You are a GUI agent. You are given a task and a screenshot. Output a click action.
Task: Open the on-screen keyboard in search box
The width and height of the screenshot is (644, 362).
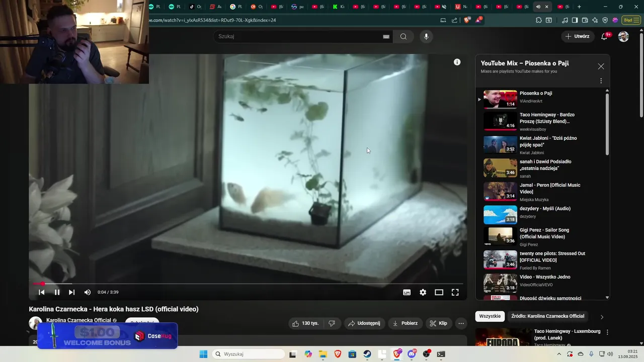point(386,37)
